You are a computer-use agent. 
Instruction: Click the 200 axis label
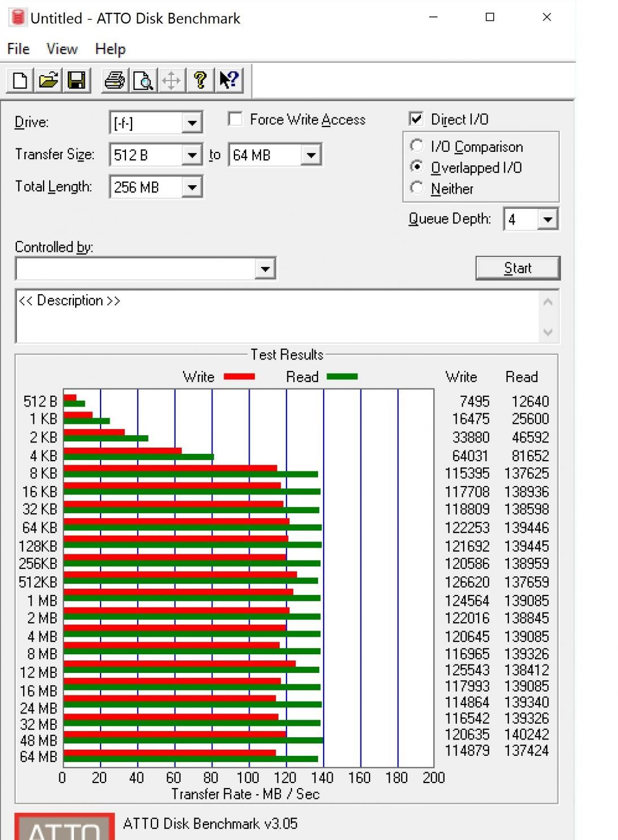434,778
